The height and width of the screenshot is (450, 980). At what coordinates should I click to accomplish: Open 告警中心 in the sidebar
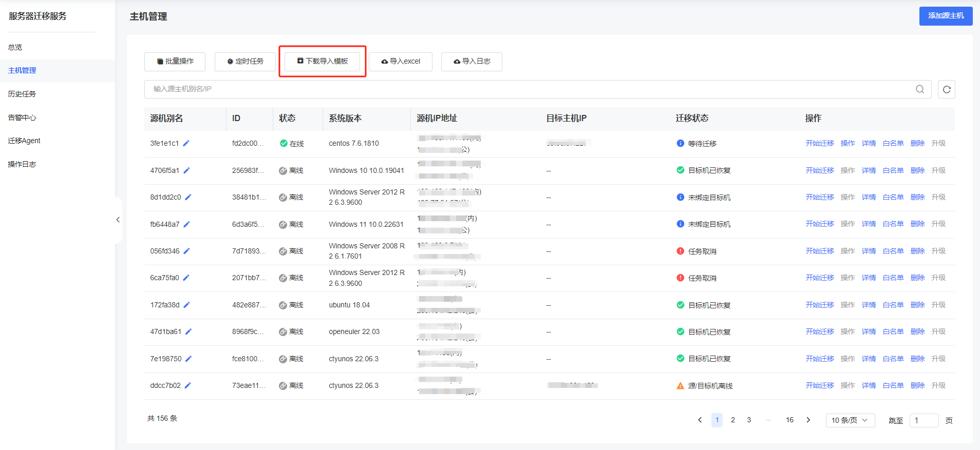click(22, 118)
